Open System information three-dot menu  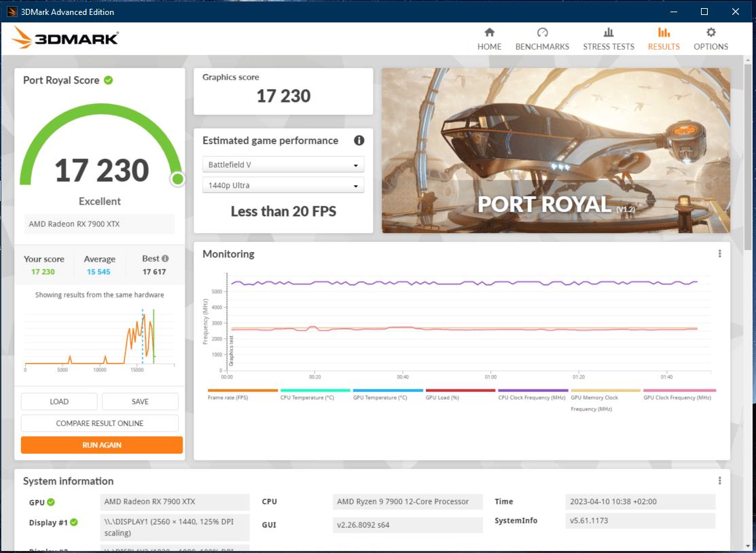[x=719, y=481]
